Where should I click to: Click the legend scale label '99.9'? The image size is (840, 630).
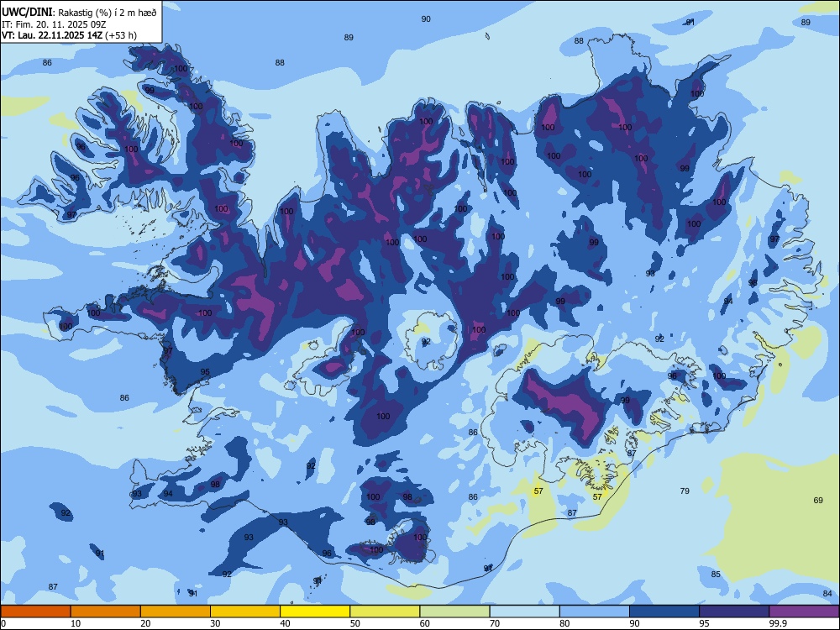[x=777, y=623]
